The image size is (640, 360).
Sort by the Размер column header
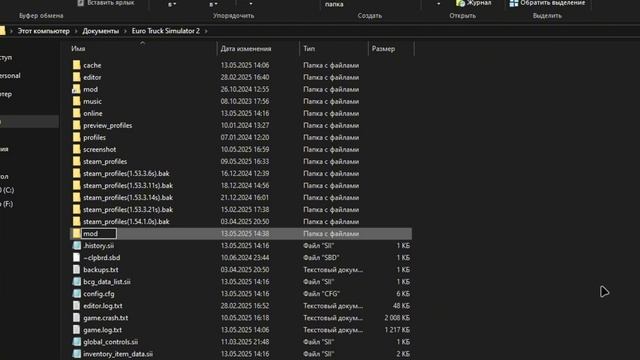tap(383, 49)
